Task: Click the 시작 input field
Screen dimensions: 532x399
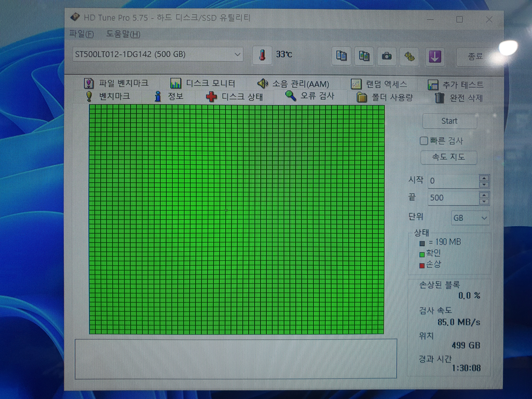Action: point(453,181)
